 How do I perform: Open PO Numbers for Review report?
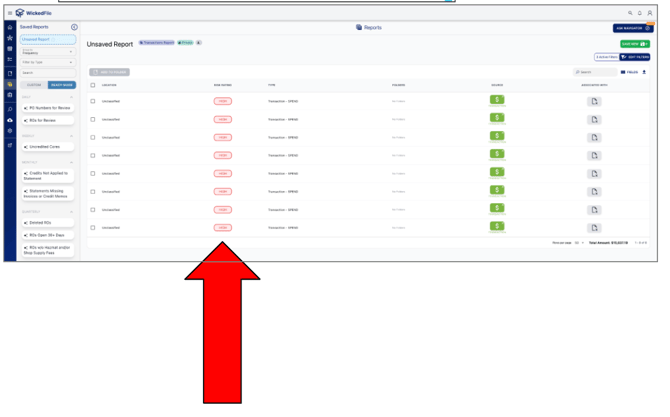[x=48, y=108]
